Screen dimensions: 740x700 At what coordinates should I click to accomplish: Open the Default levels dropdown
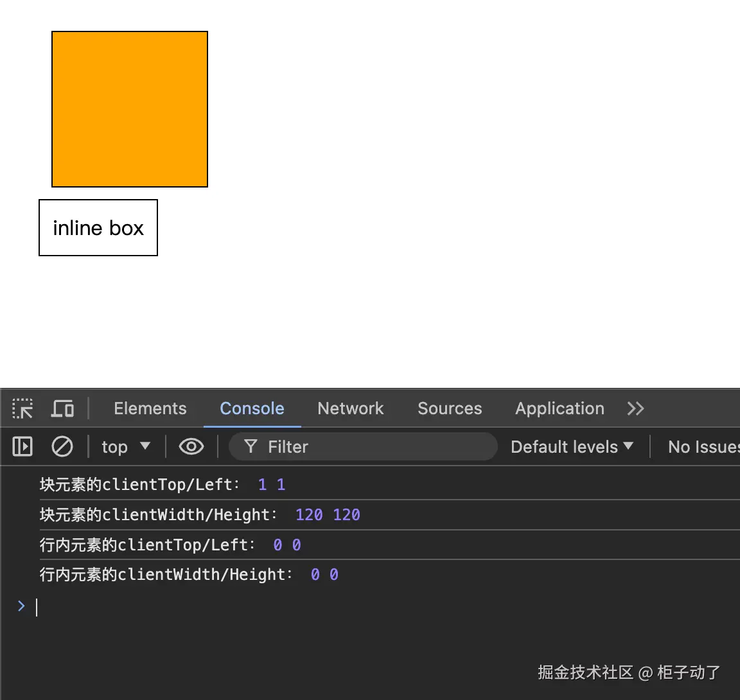tap(572, 446)
